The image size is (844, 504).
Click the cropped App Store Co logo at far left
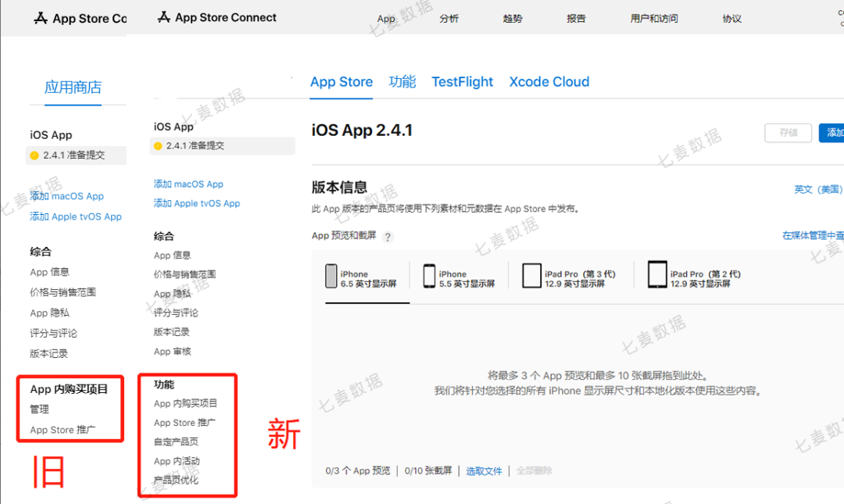point(80,18)
